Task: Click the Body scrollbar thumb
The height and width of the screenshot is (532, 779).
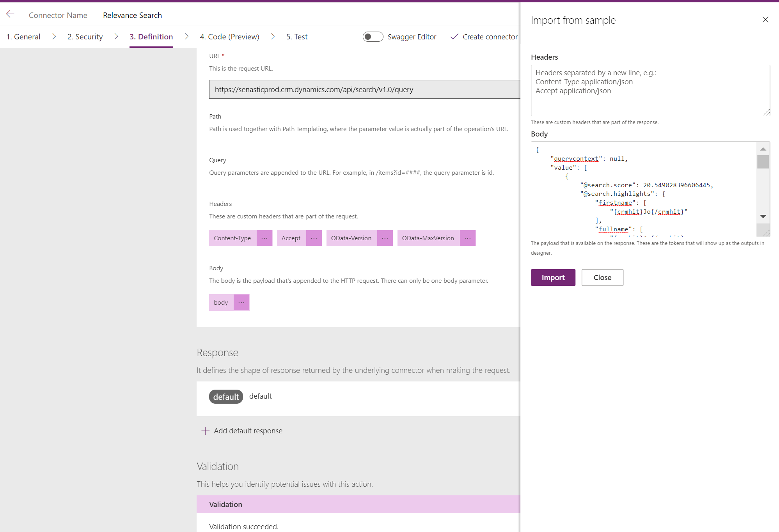Action: click(763, 161)
